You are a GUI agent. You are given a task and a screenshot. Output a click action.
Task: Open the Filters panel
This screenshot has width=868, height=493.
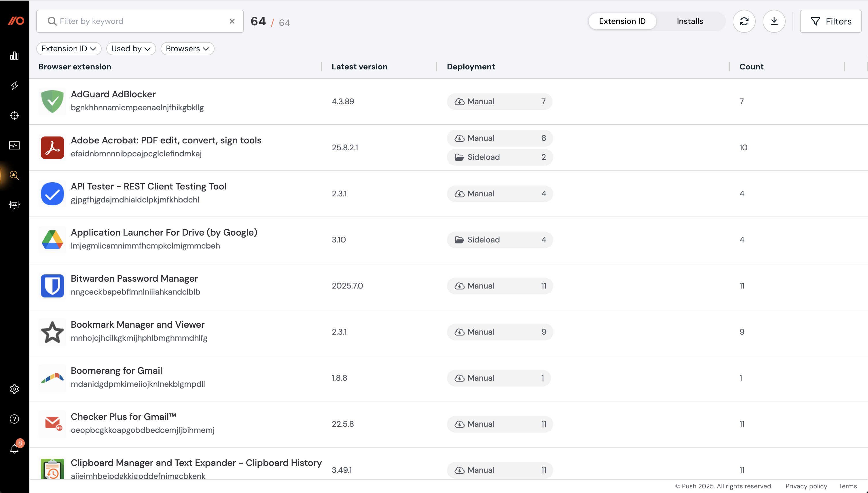point(831,21)
